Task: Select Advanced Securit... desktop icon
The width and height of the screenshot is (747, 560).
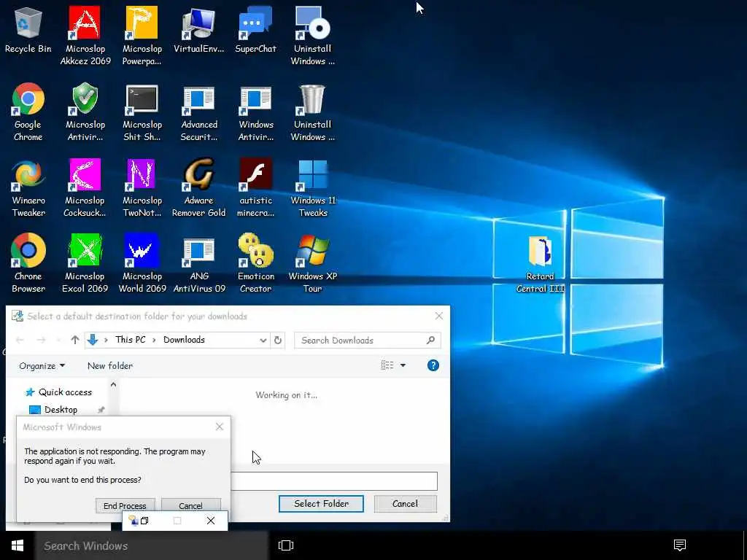Action: [198, 112]
